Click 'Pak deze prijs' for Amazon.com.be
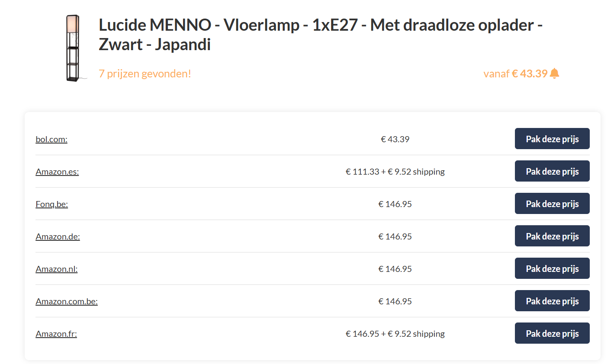 (552, 300)
